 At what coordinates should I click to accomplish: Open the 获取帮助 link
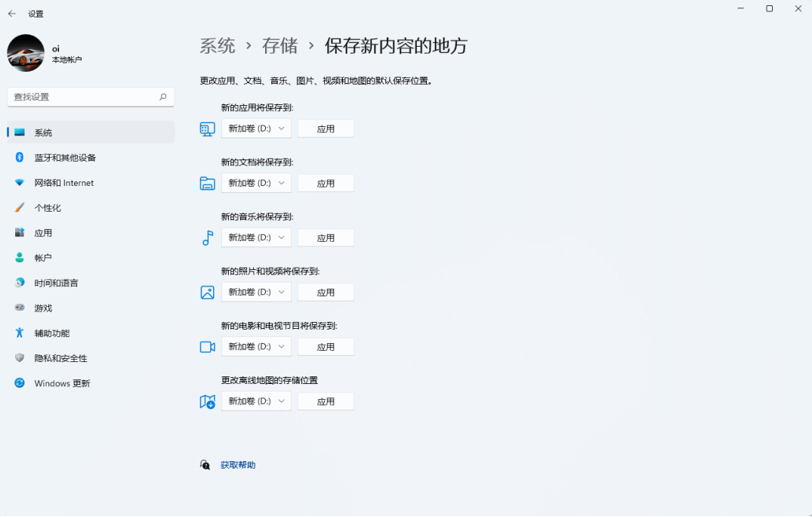[x=239, y=465]
